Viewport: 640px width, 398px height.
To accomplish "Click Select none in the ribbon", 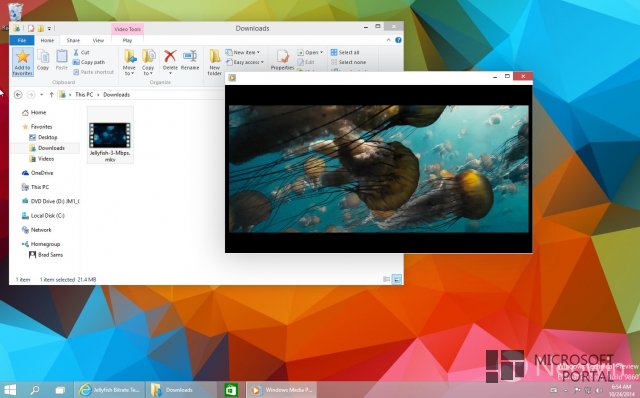I will coord(348,62).
